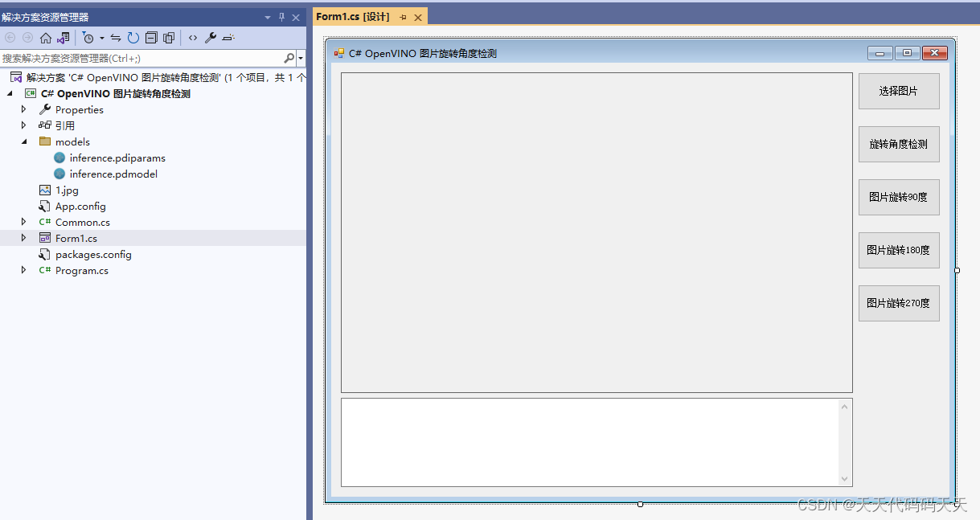This screenshot has height=520, width=980.
Task: Click inside the Solution Explorer search box
Action: 137,57
